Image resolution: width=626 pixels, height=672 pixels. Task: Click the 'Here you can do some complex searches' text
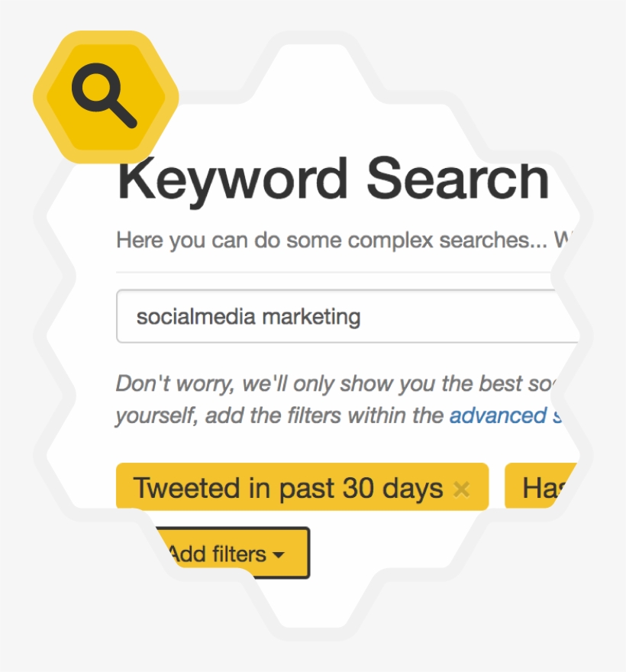pyautogui.click(x=328, y=241)
